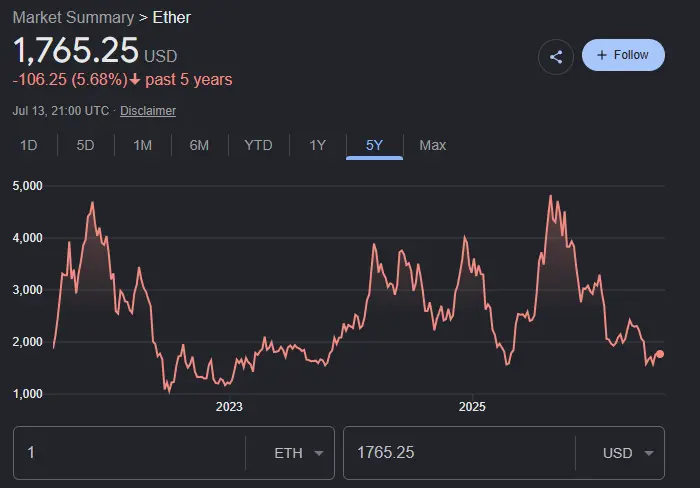Open the USD currency dropdown arrow
Screen dimensions: 700x488
649,453
